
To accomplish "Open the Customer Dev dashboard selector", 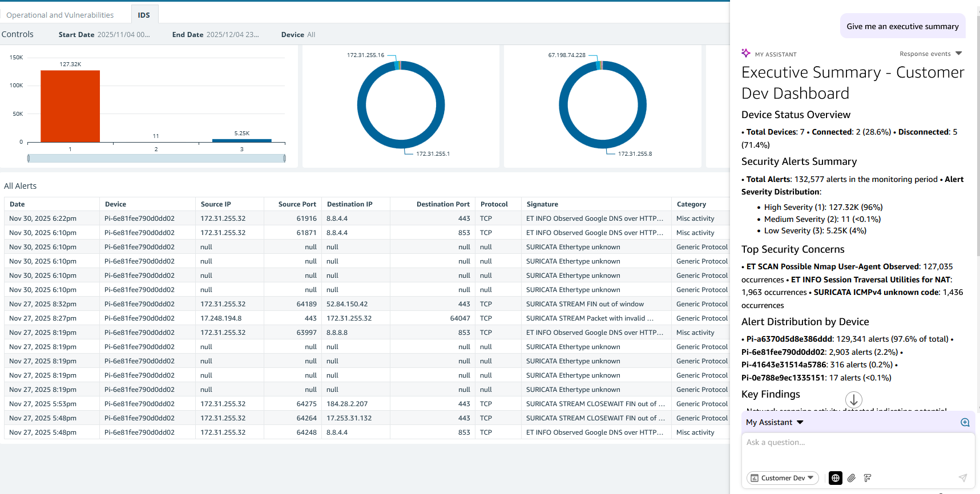I will click(783, 478).
